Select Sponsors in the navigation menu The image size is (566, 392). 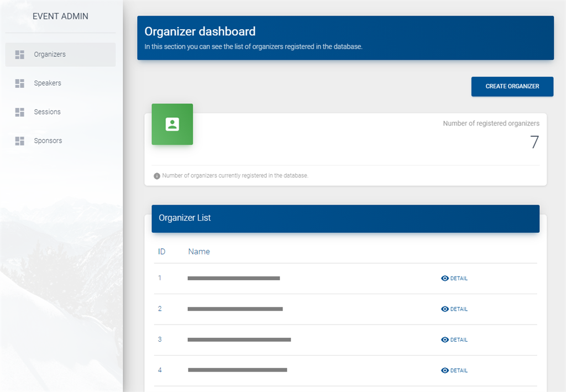click(48, 140)
